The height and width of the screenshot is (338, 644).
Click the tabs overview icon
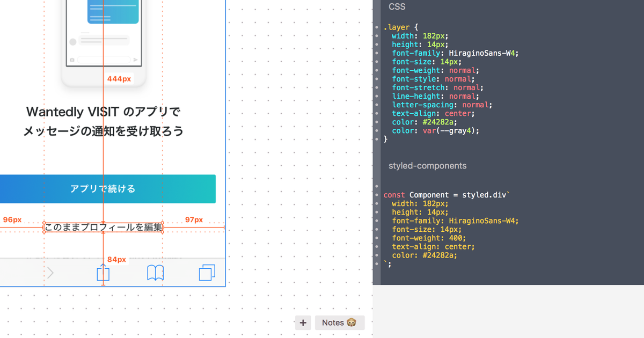[207, 273]
